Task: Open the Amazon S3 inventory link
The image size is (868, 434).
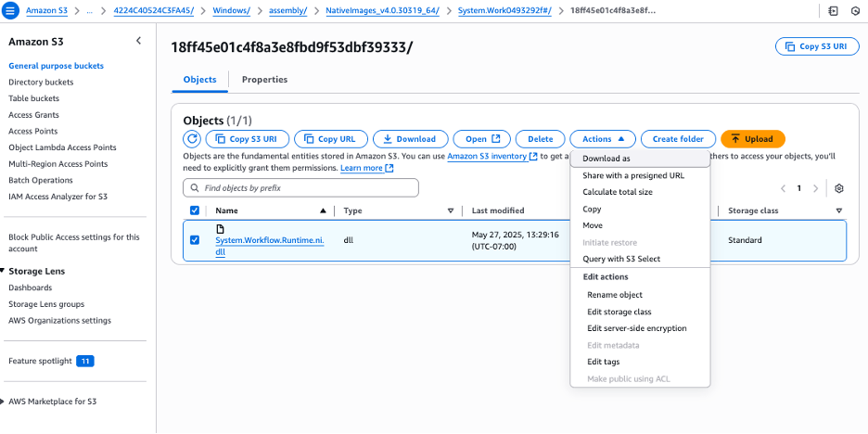Action: pos(487,157)
